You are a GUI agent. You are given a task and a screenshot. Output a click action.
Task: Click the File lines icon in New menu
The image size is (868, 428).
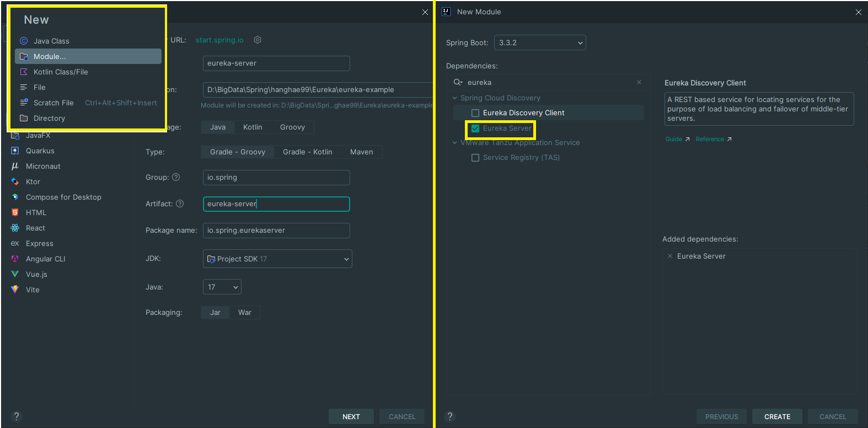[24, 87]
